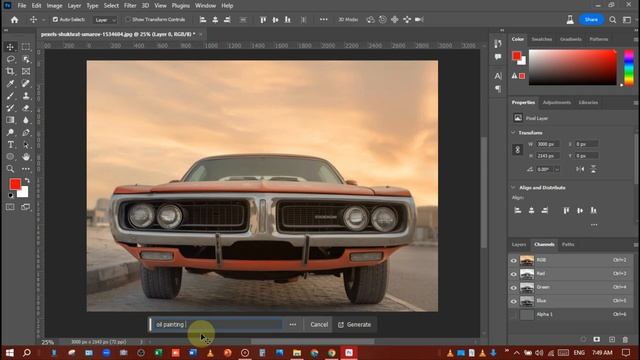Screen dimensions: 640x360
Task: Open more options ellipsis in options bar
Action: (x=324, y=20)
